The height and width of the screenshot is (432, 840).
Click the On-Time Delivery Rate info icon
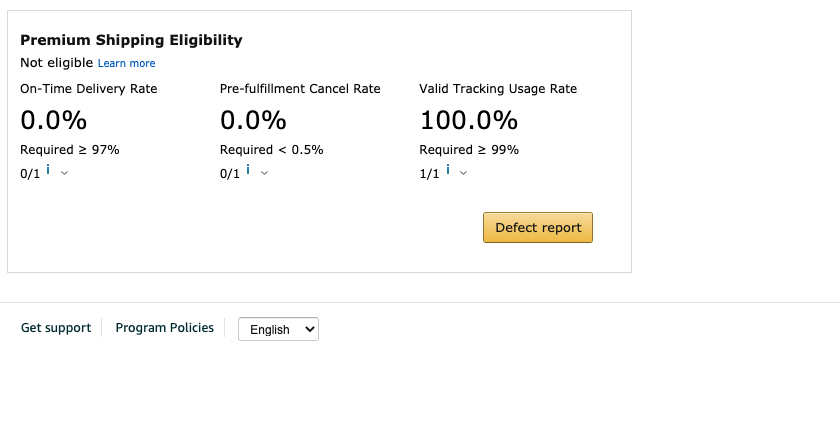(x=48, y=170)
